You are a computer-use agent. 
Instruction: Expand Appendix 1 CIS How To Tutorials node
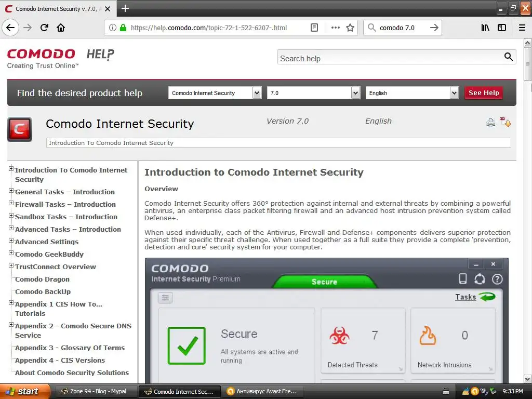pos(11,303)
